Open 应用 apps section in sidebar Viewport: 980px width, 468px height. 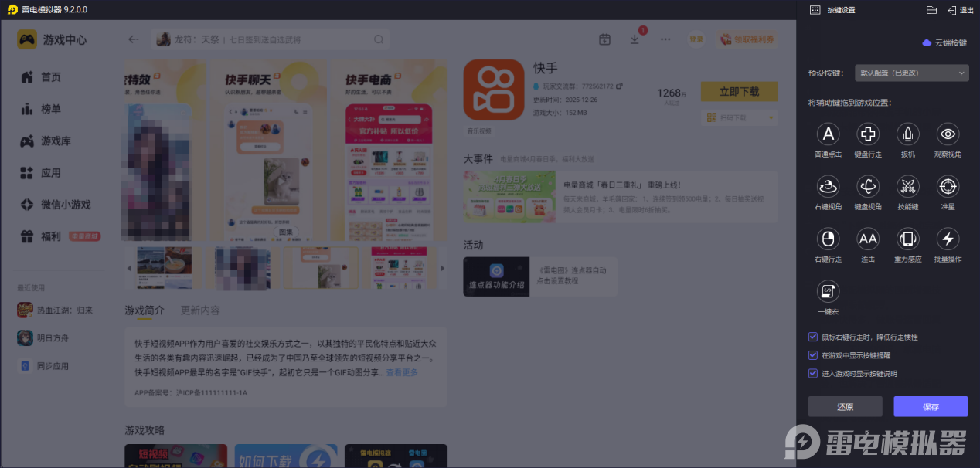[41, 173]
